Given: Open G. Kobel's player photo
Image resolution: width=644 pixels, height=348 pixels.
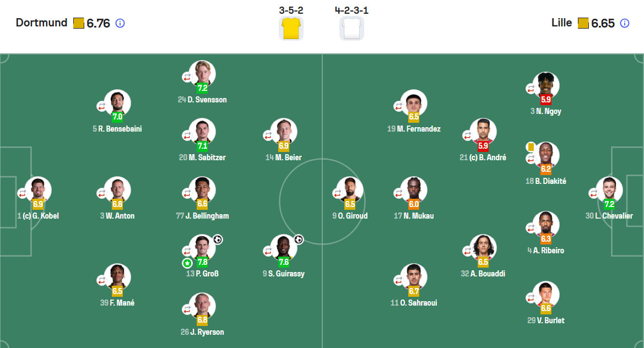Looking at the screenshot, I should point(38,189).
